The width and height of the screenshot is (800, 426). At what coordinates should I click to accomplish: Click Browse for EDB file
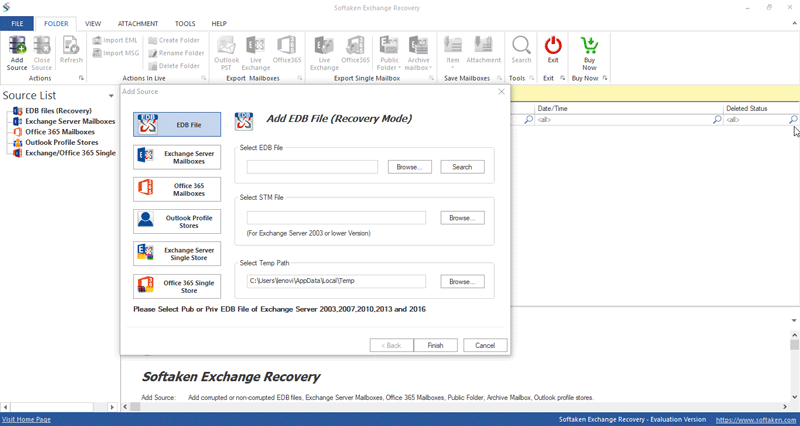point(410,167)
